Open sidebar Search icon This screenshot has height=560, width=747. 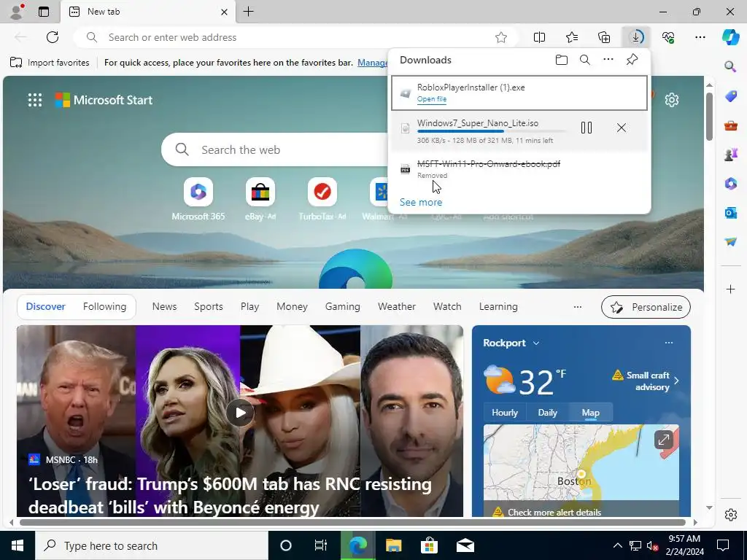click(x=730, y=66)
